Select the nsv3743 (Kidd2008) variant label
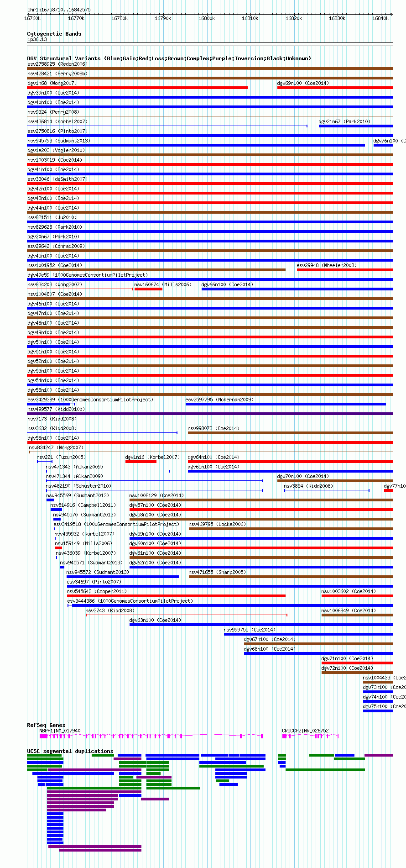 (x=110, y=610)
